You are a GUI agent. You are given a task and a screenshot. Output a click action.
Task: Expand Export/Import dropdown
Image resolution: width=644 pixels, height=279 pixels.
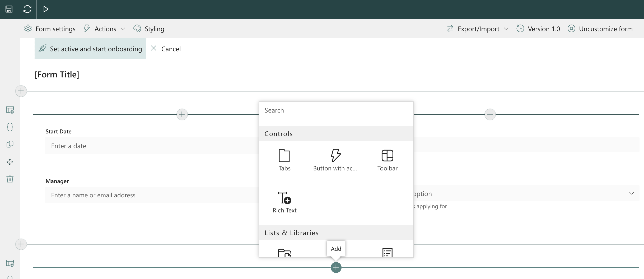click(x=477, y=29)
